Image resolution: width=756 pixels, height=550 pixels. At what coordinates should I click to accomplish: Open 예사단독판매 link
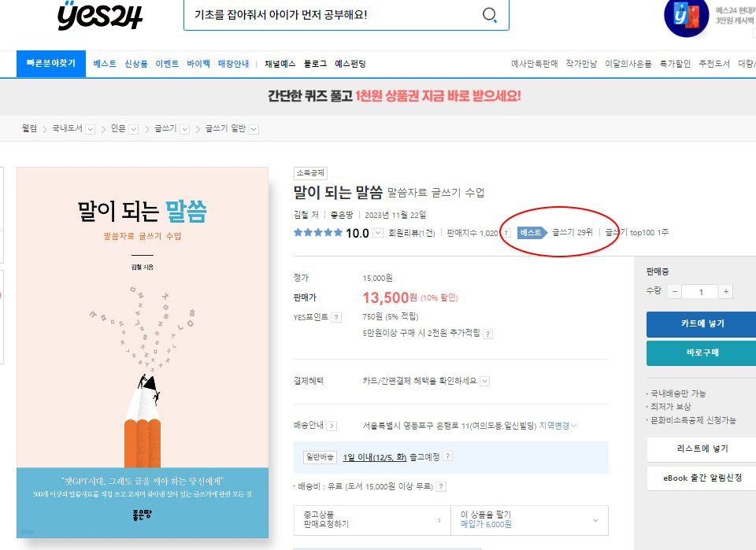tap(534, 64)
